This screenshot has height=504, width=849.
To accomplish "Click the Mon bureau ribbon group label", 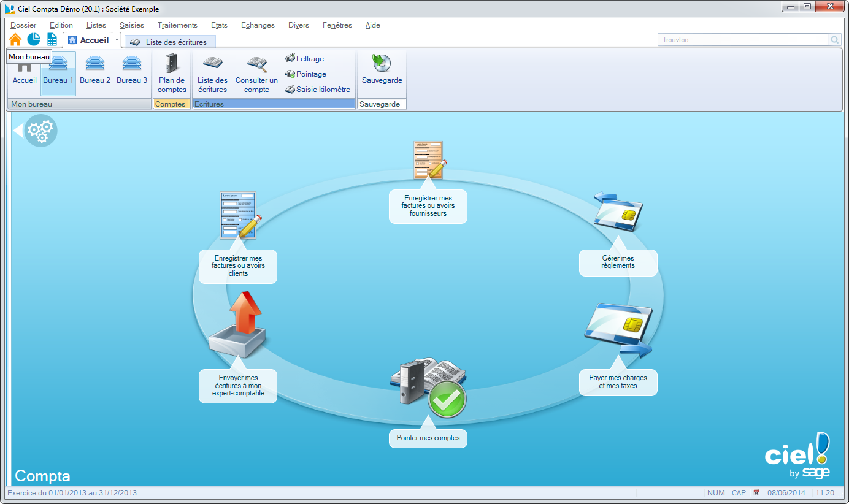I will tap(80, 104).
